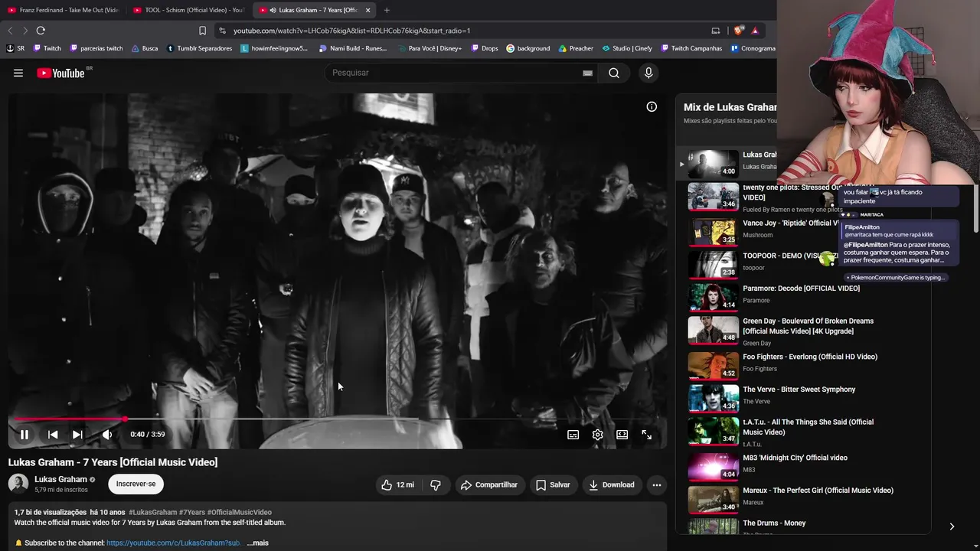Click the #OfficialMusicVideo hashtag
980x551 pixels.
[x=240, y=512]
